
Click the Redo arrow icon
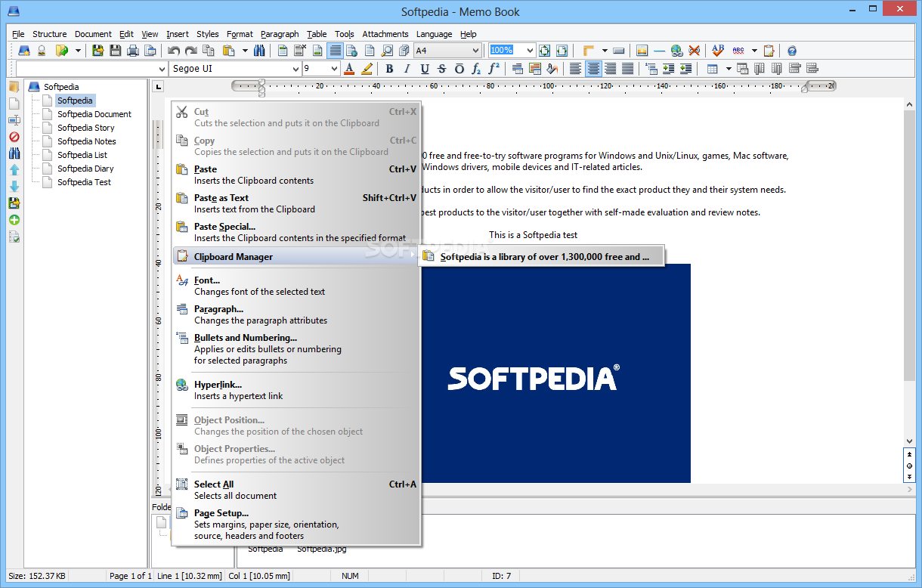pos(191,51)
